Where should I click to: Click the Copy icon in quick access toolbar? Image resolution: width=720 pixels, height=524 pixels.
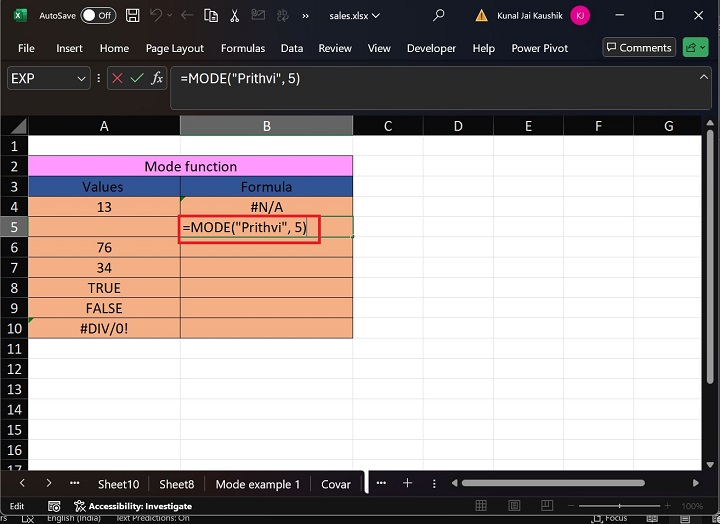[x=211, y=16]
